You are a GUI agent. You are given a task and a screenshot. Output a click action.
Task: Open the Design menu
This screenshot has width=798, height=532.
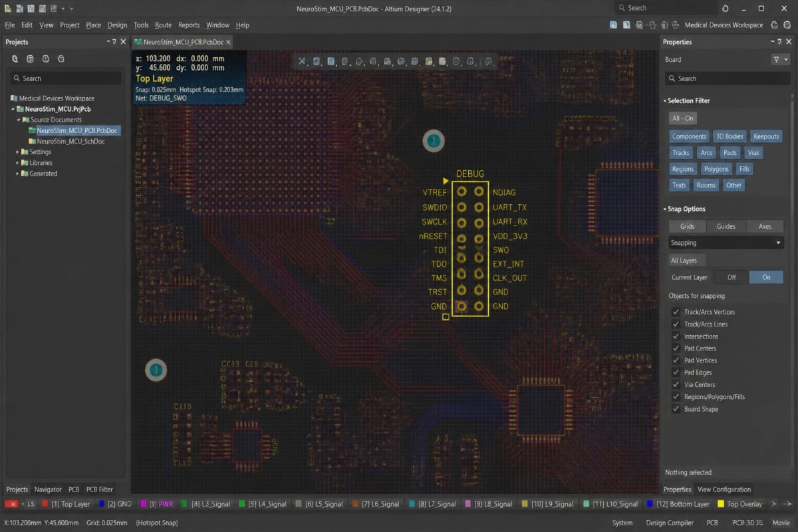click(117, 25)
